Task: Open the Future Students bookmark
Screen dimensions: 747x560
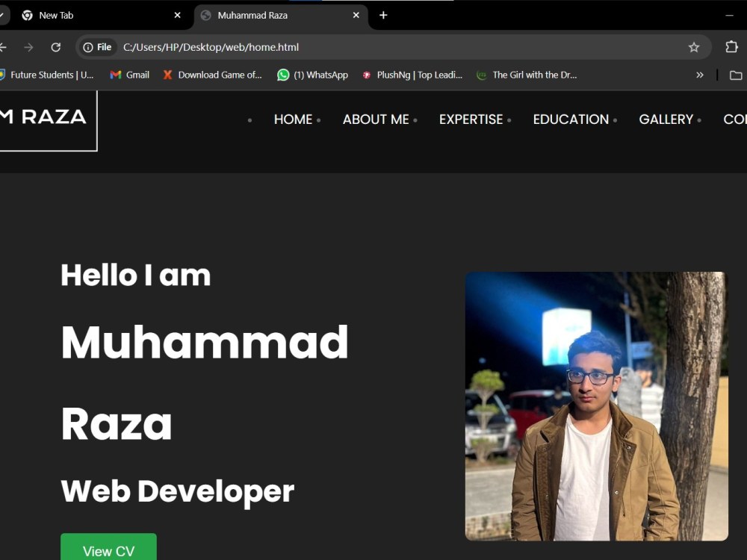Action: 46,75
